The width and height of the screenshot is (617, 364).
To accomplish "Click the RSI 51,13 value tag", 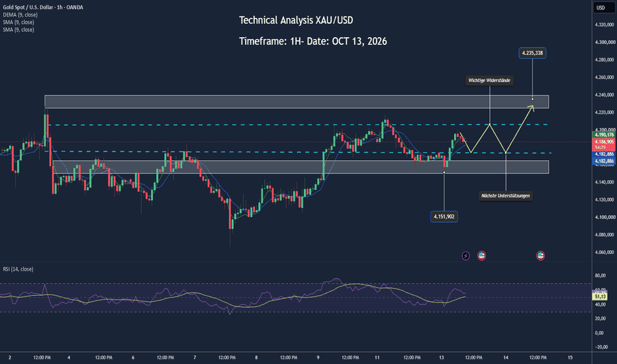I will [600, 296].
